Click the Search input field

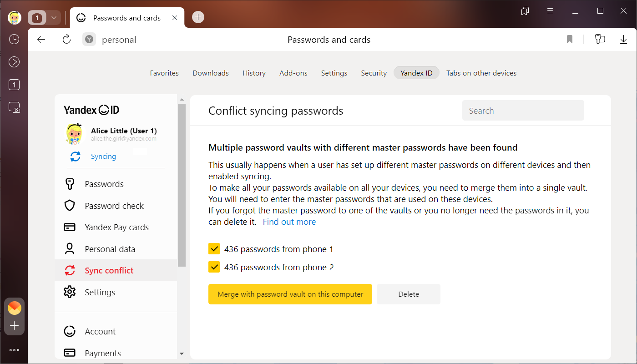coord(523,111)
